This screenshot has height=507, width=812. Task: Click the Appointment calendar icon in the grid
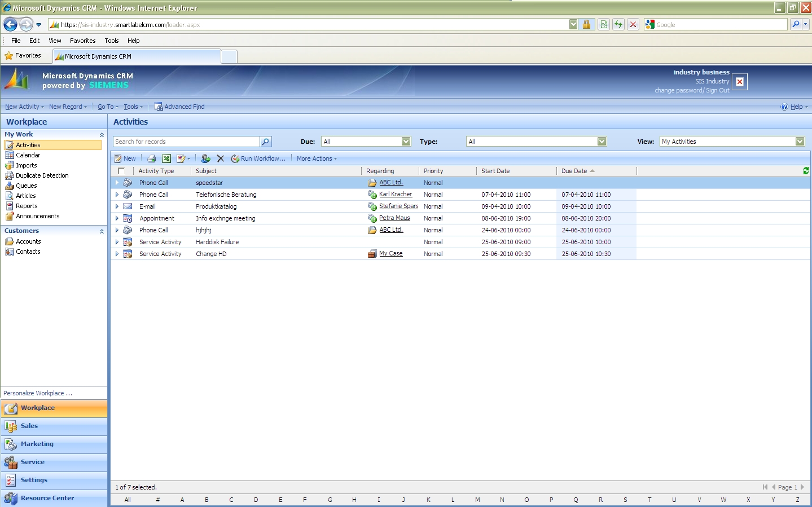point(128,218)
